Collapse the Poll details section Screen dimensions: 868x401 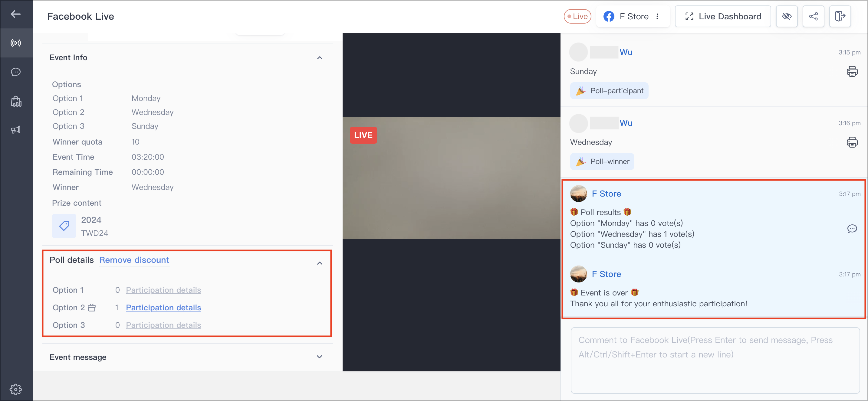pos(319,263)
